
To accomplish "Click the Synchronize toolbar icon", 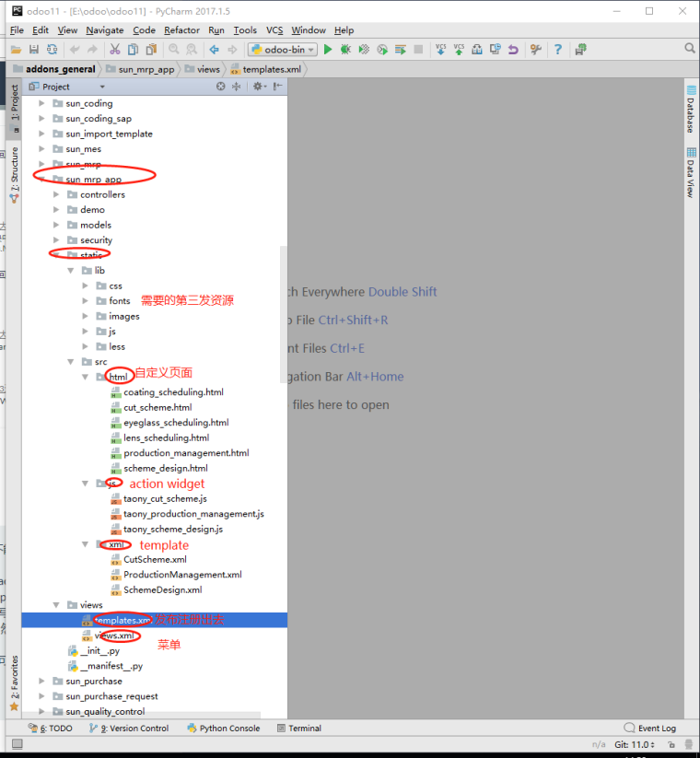I will 52,50.
